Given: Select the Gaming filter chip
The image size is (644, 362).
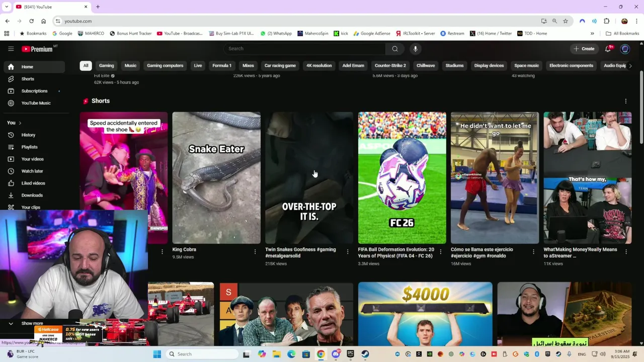Looking at the screenshot, I should pos(106,66).
